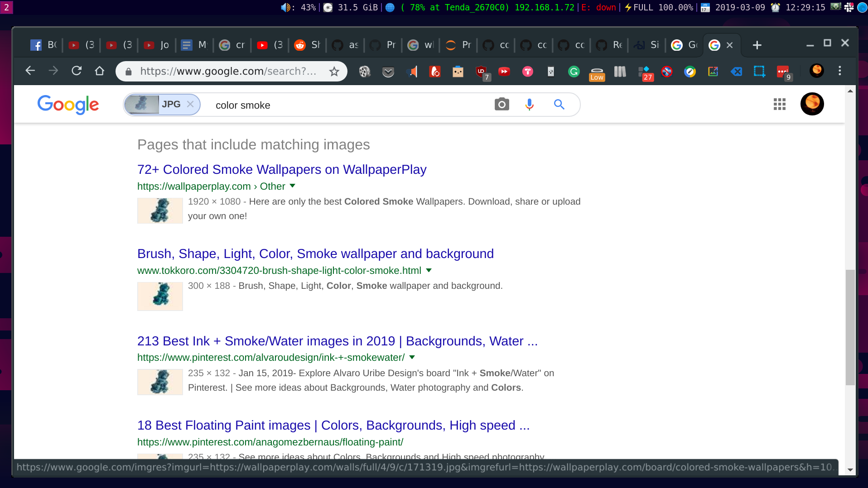Start voice search with the microphone
This screenshot has height=488, width=868.
529,105
